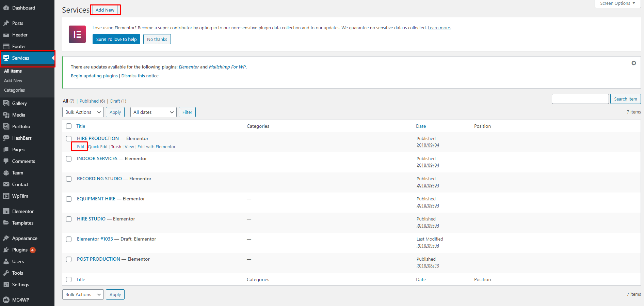The width and height of the screenshot is (644, 306).
Task: Check the INDOOR SERVICES row checkbox
Action: click(x=69, y=159)
